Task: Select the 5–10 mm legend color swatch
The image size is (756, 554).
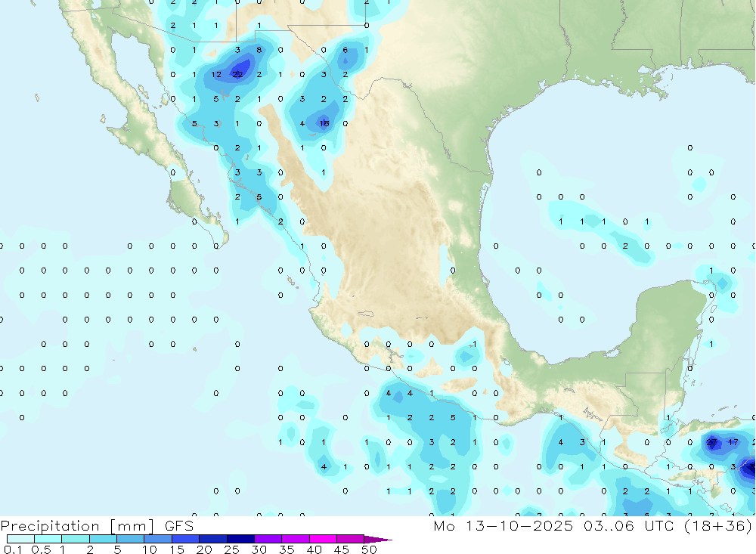Action: point(131,539)
